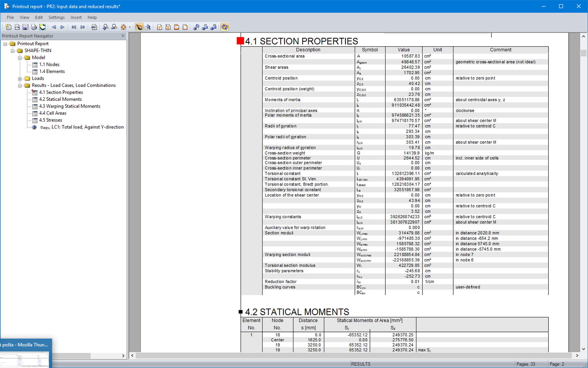
Task: Click the report's vertical scrollbar down arrow
Action: (x=583, y=349)
